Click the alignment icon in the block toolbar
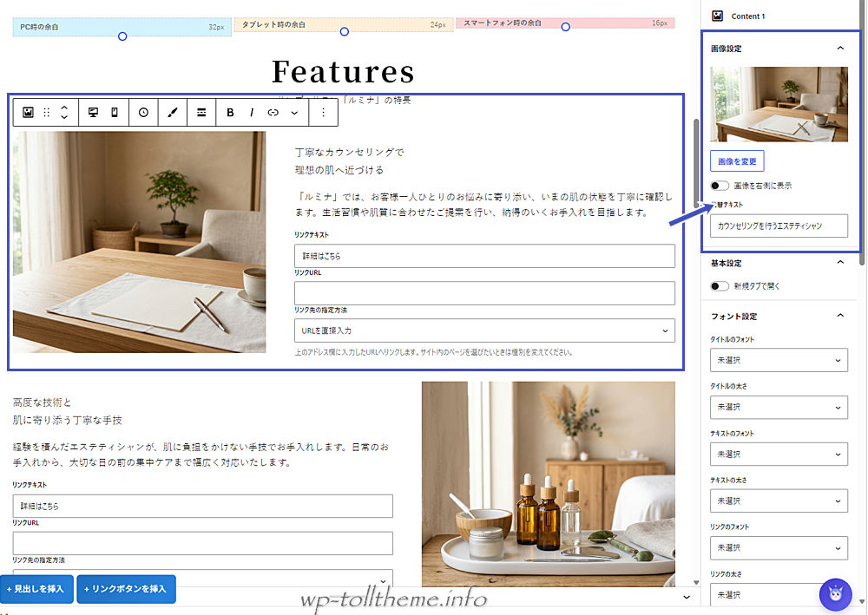 (x=201, y=112)
